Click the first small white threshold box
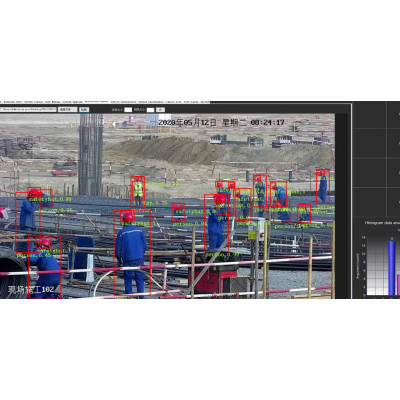The width and height of the screenshot is (400, 400). [128, 110]
